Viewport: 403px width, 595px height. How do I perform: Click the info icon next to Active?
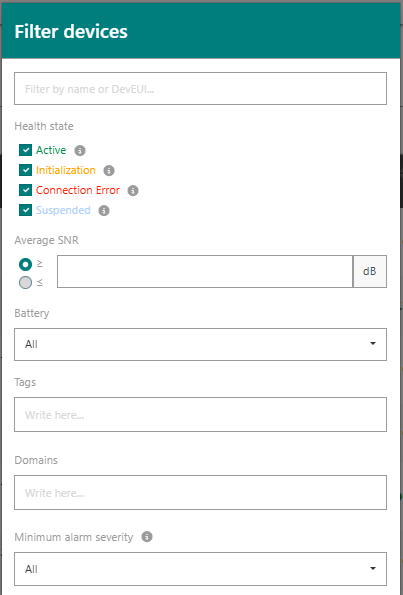tap(80, 151)
